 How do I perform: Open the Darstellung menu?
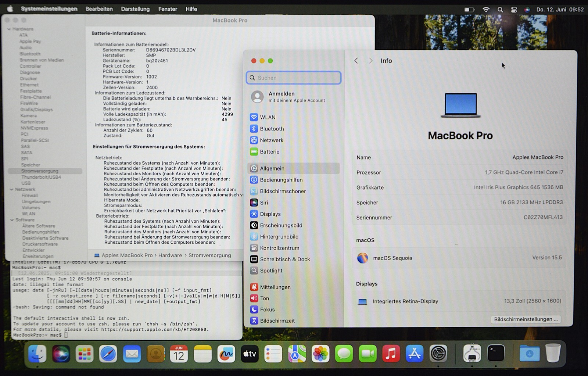coord(135,9)
